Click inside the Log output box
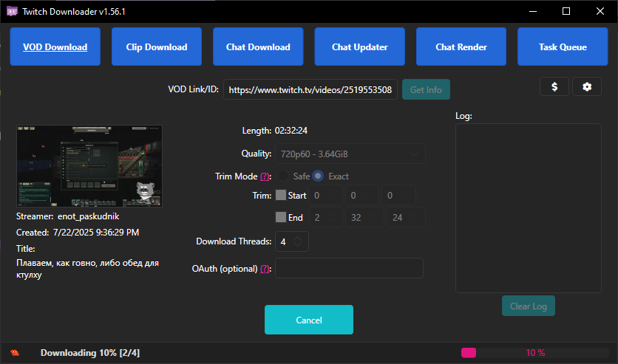Image resolution: width=618 pixels, height=364 pixels. click(x=529, y=208)
